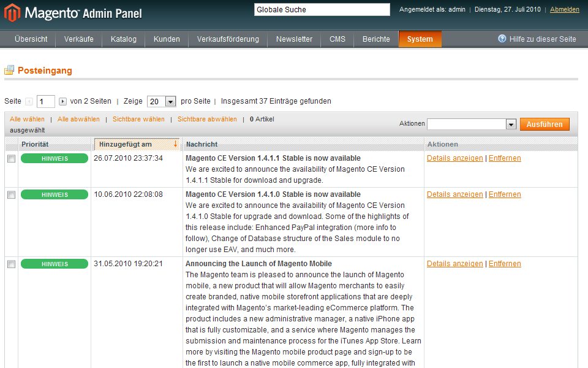Click Sichtbare abwählen link

207,119
